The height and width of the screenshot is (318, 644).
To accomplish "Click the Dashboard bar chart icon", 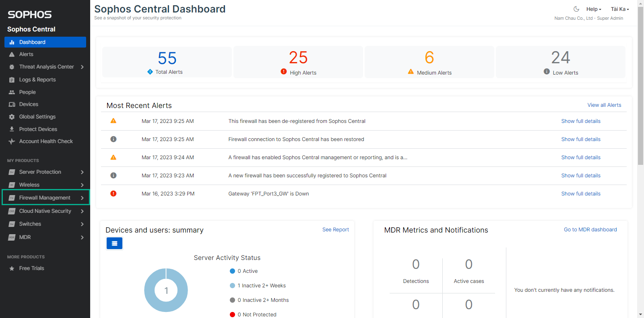I will coord(12,42).
